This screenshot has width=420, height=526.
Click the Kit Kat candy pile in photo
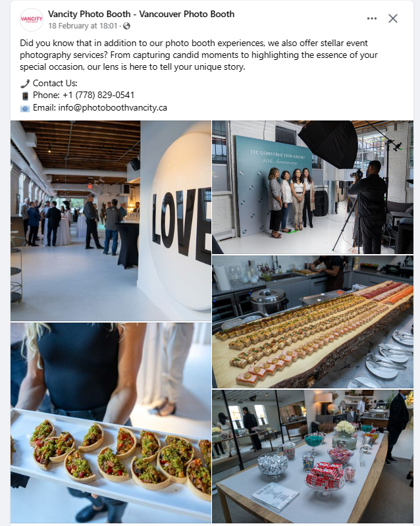(x=325, y=476)
